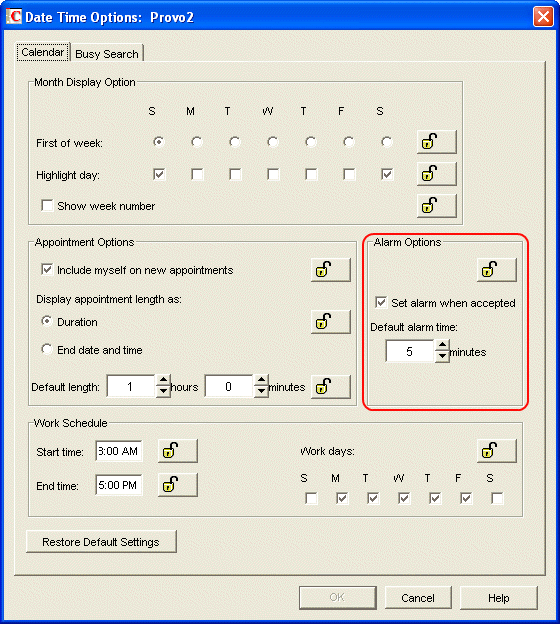This screenshot has width=560, height=624.
Task: Decrease default length minutes
Action: pyautogui.click(x=261, y=392)
